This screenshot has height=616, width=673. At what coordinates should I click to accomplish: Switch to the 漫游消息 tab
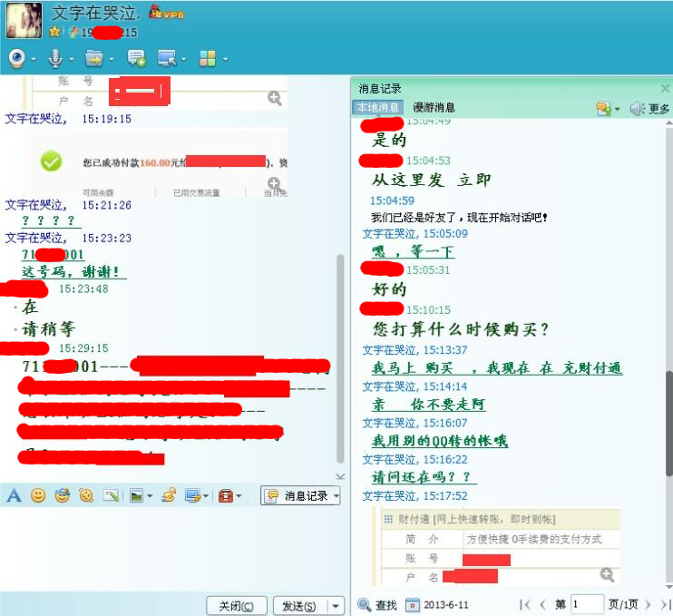click(434, 108)
